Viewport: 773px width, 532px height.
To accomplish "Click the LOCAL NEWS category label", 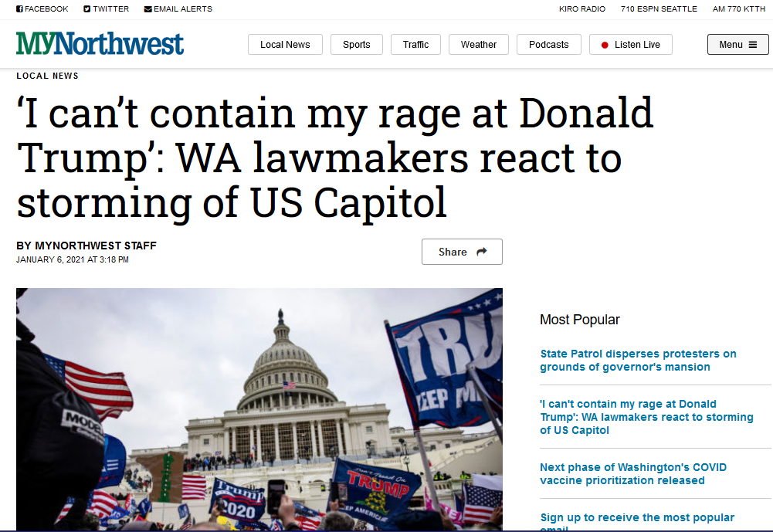I will (47, 76).
